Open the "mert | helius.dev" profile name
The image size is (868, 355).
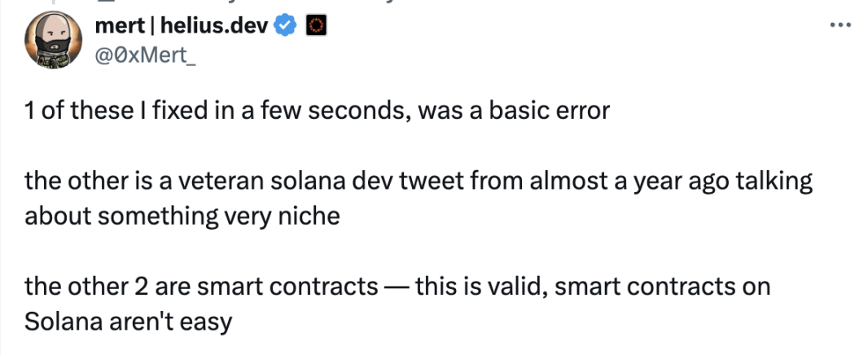pyautogui.click(x=182, y=26)
